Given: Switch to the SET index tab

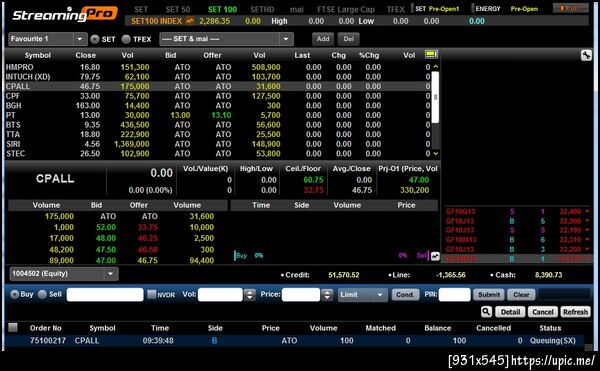Looking at the screenshot, I should (141, 9).
